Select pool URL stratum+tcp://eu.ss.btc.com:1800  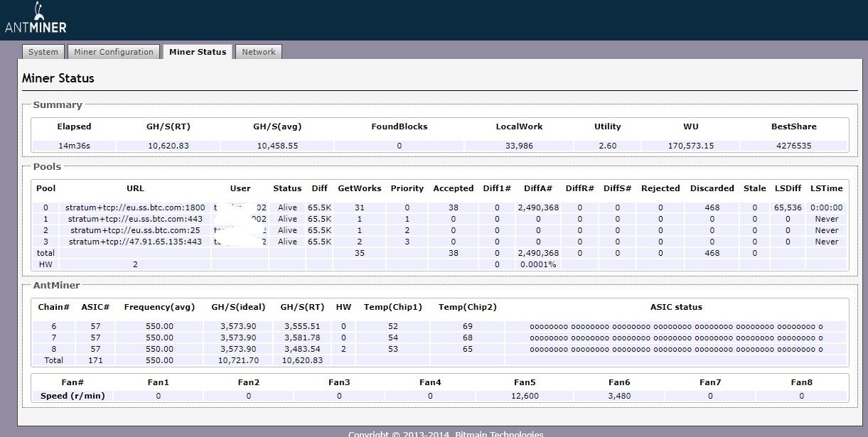point(135,207)
